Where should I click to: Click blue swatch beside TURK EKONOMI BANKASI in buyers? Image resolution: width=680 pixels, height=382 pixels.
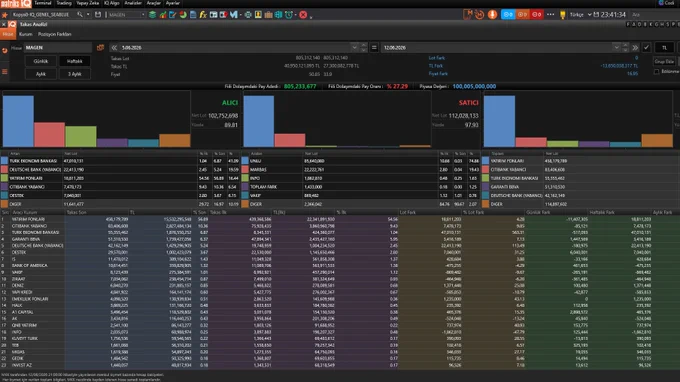pos(4,160)
